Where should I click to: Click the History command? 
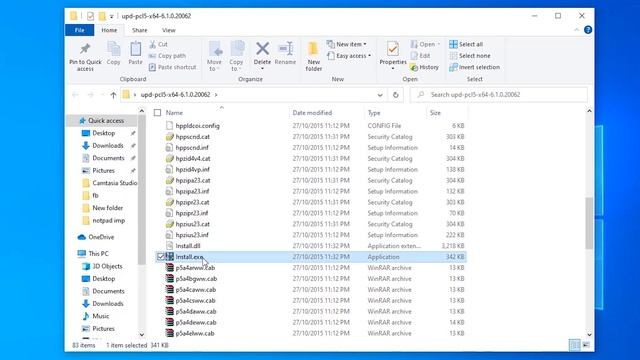425,67
